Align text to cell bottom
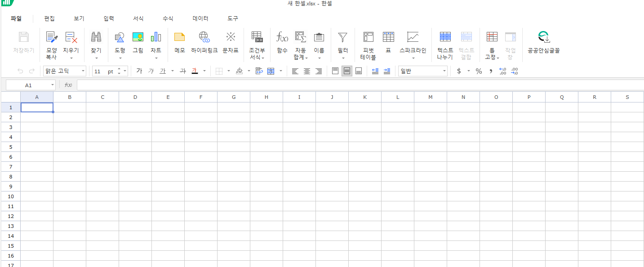Screen dimensions: 644x267 [359, 71]
